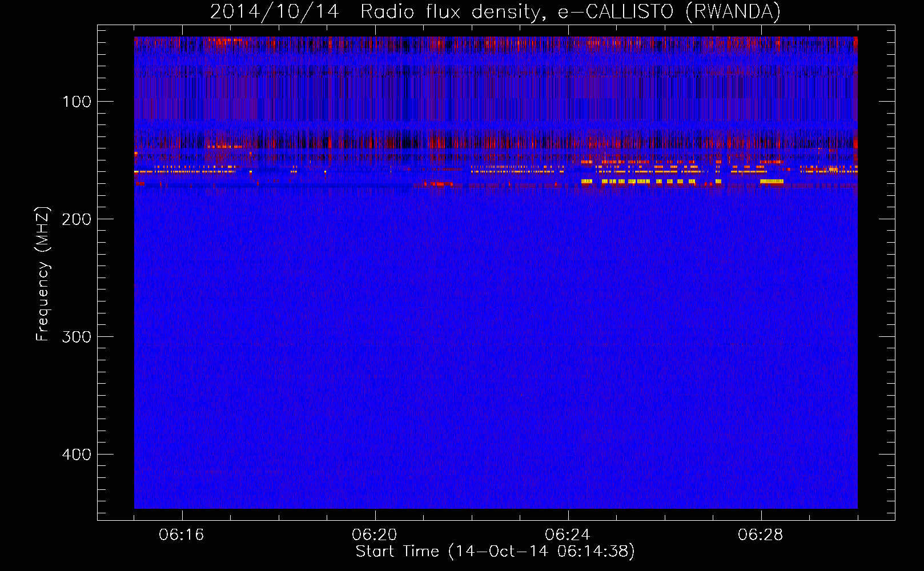924x571 pixels.
Task: Click the plot title mentioning e-CALLISTO (RWANDA)
Action: click(495, 11)
